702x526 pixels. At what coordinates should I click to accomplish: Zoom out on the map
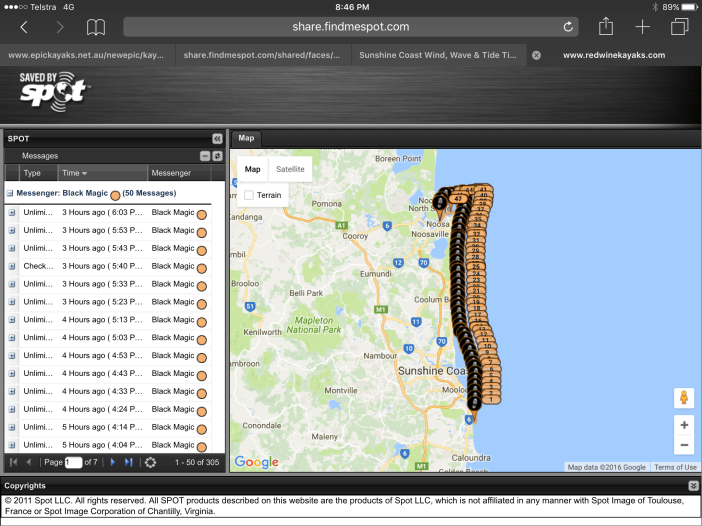click(x=684, y=446)
